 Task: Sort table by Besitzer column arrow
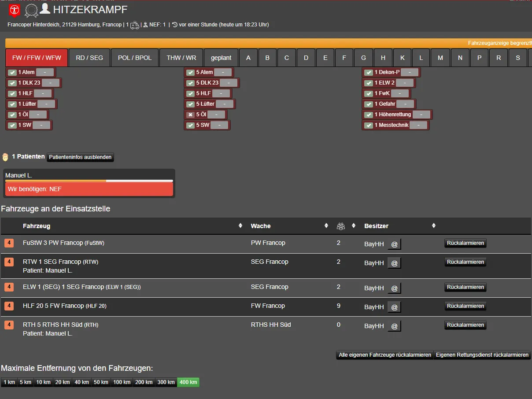(434, 225)
